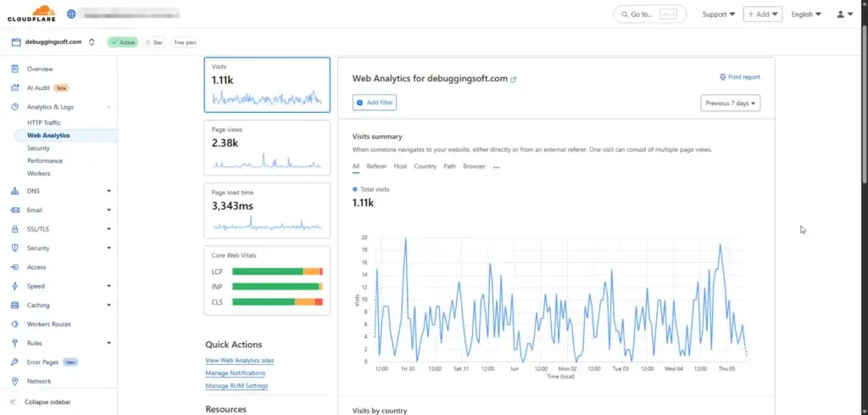Open the user profile menu icon

pyautogui.click(x=845, y=14)
